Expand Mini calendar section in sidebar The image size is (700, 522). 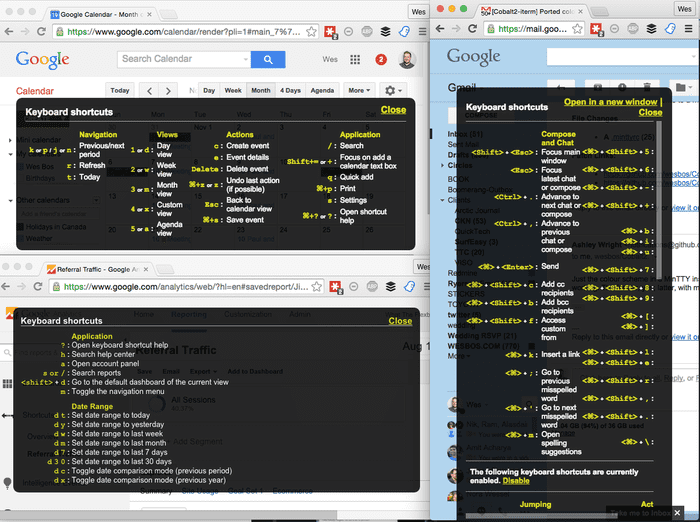pos(10,140)
